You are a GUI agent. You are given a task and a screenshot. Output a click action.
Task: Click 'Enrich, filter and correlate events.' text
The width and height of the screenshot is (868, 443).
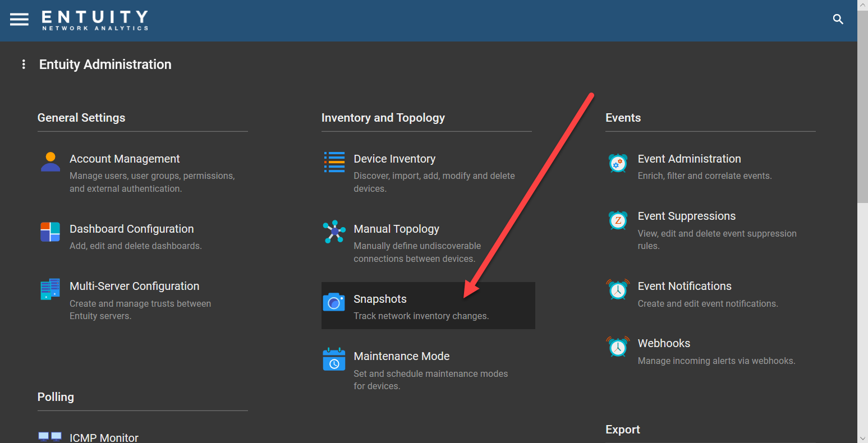[705, 176]
